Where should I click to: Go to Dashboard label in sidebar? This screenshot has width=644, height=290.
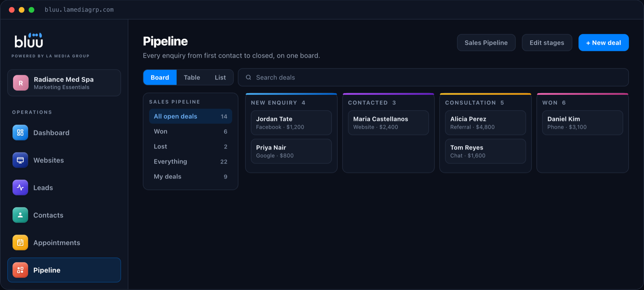pos(52,133)
